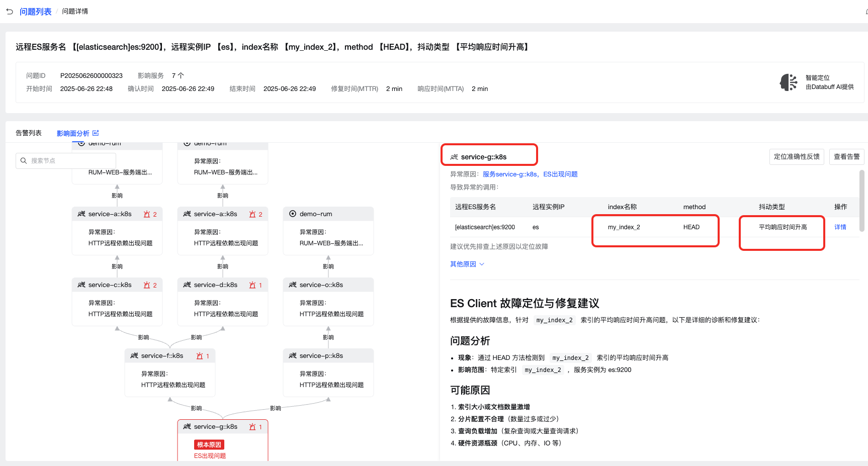Open the 影响面分析 tab
The image size is (868, 466).
pyautogui.click(x=73, y=133)
